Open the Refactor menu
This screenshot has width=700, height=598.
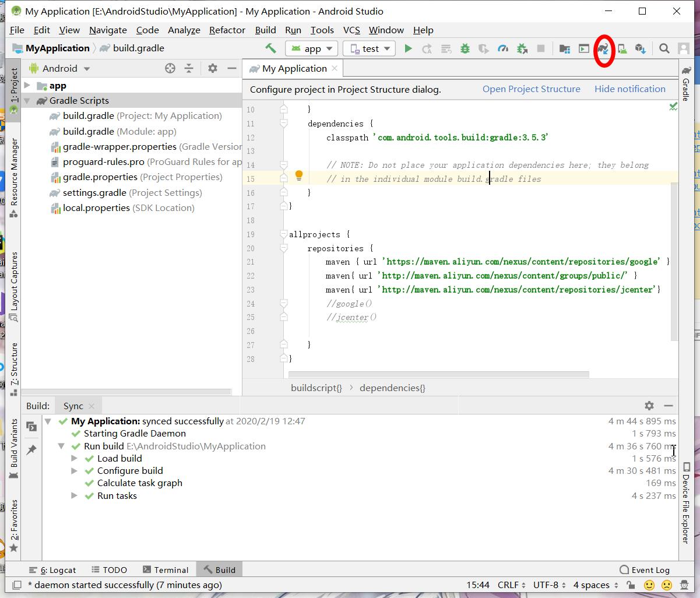(x=227, y=30)
